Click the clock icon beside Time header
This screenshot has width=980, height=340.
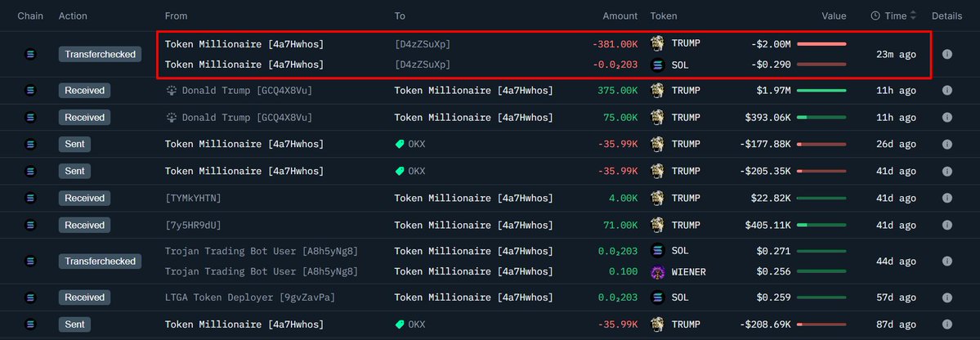pyautogui.click(x=875, y=16)
